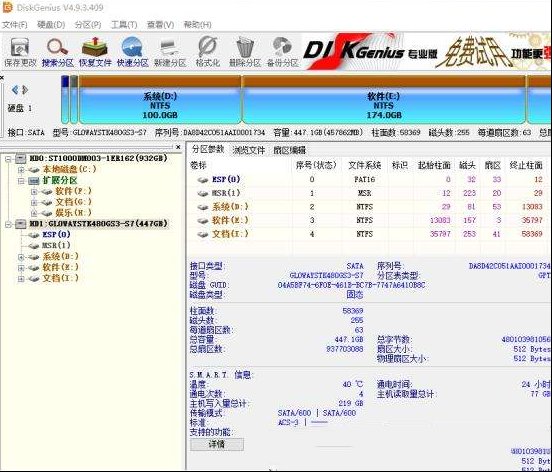Expand 文档(I:) node under HD1
Image resolution: width=552 pixels, height=472 pixels.
point(21,279)
